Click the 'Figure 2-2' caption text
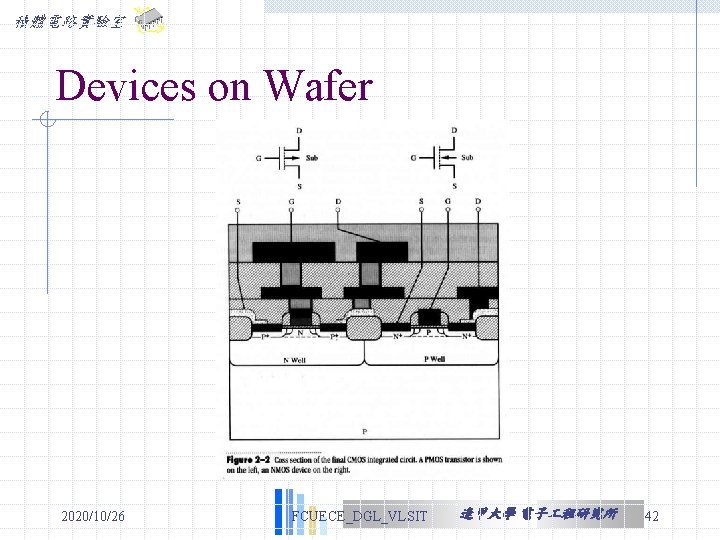Screen dimensions: 720x540 364,464
